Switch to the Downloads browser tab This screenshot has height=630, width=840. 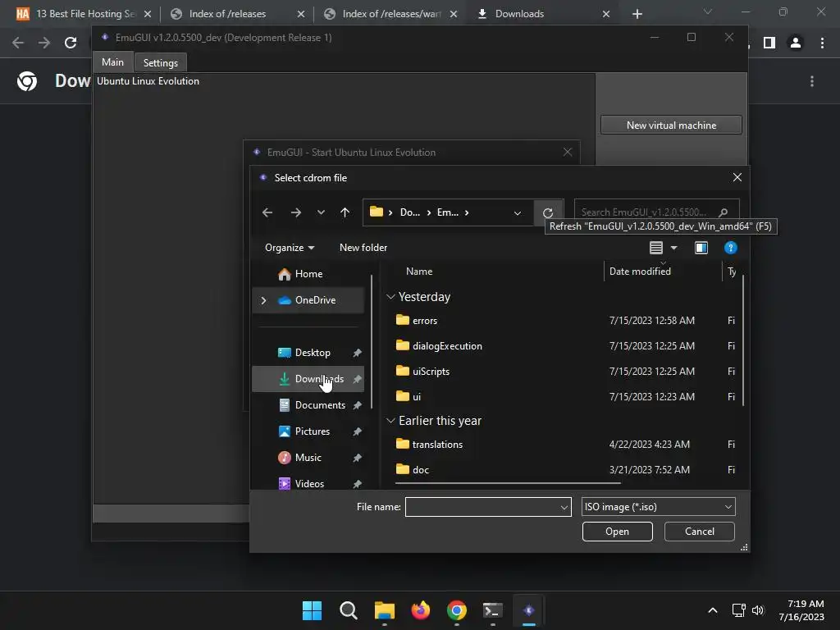pos(541,14)
